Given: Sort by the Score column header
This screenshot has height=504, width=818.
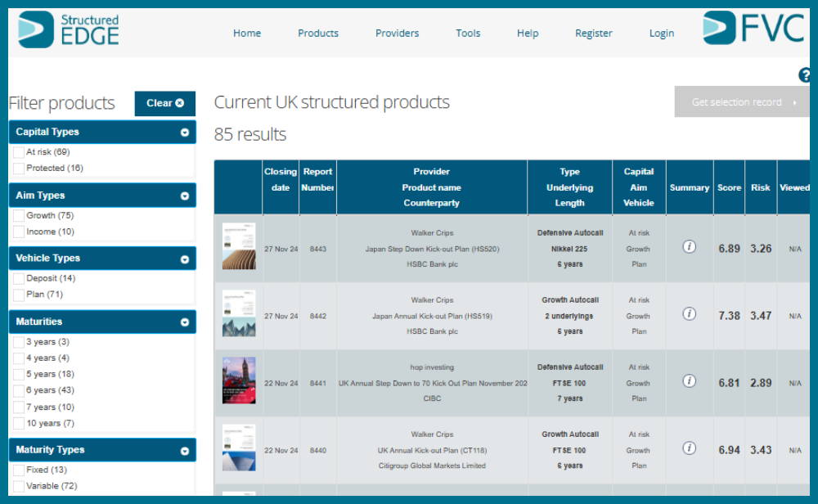Looking at the screenshot, I should pyautogui.click(x=729, y=187).
